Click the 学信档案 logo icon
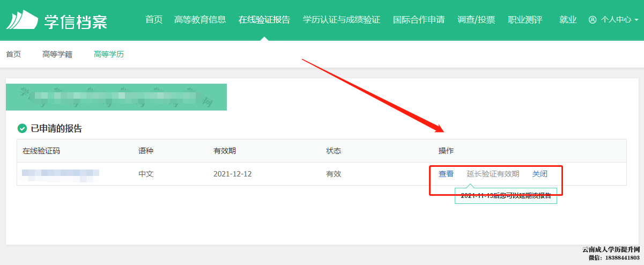644x265 pixels. (x=22, y=20)
